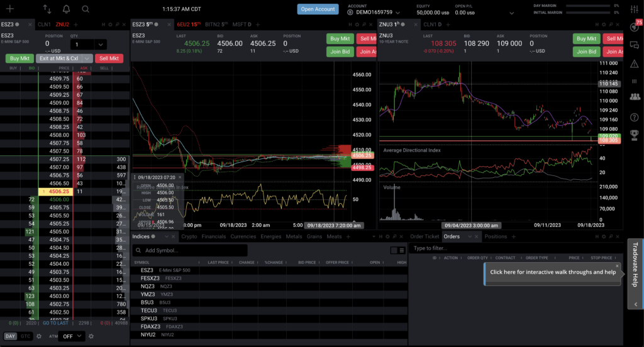Open Exit at Mkt & Cxl dropdown arrow
The image size is (644, 347).
click(x=87, y=58)
